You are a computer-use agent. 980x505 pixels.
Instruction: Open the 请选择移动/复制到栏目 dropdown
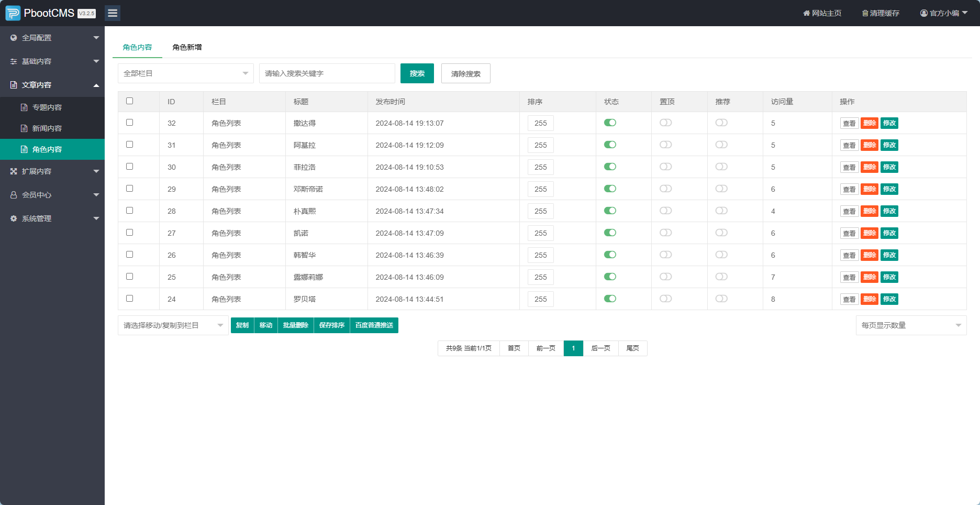tap(173, 325)
